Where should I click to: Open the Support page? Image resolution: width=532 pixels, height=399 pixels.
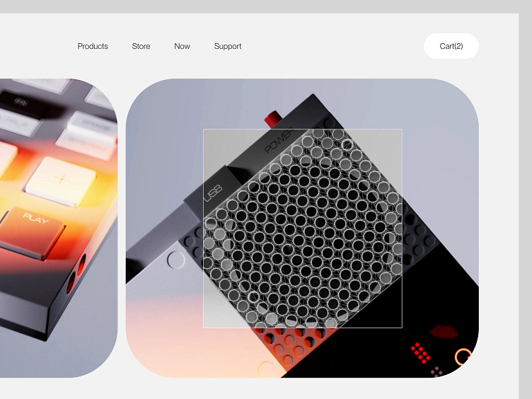pyautogui.click(x=228, y=46)
